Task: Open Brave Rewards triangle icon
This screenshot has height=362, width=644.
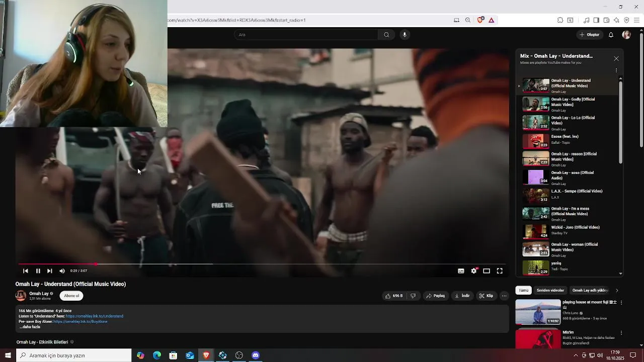Action: 491,20
